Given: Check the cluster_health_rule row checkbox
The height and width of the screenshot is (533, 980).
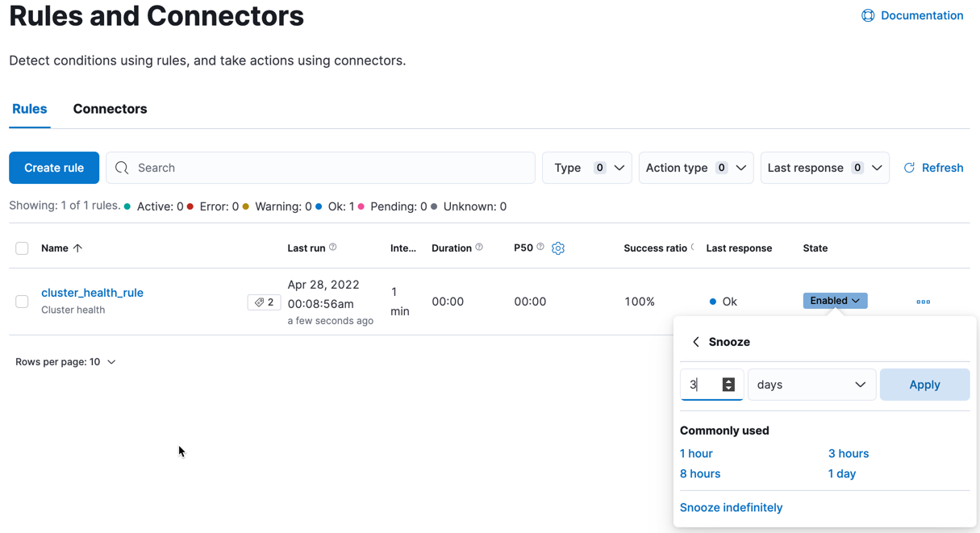Looking at the screenshot, I should (x=22, y=302).
